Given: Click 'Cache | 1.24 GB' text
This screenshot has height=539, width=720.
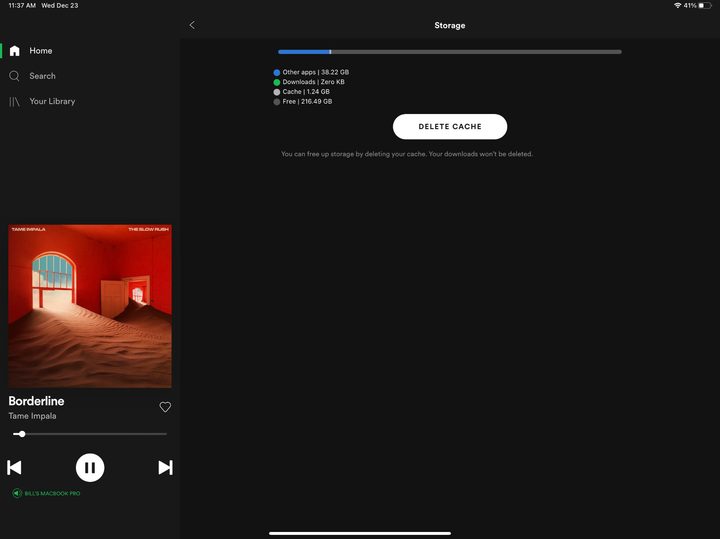Looking at the screenshot, I should point(306,92).
